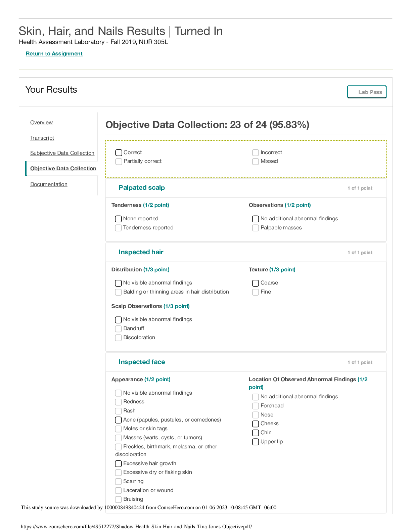Open Subjective Data Collection in the sidebar
The width and height of the screenshot is (411, 532).
(x=62, y=153)
